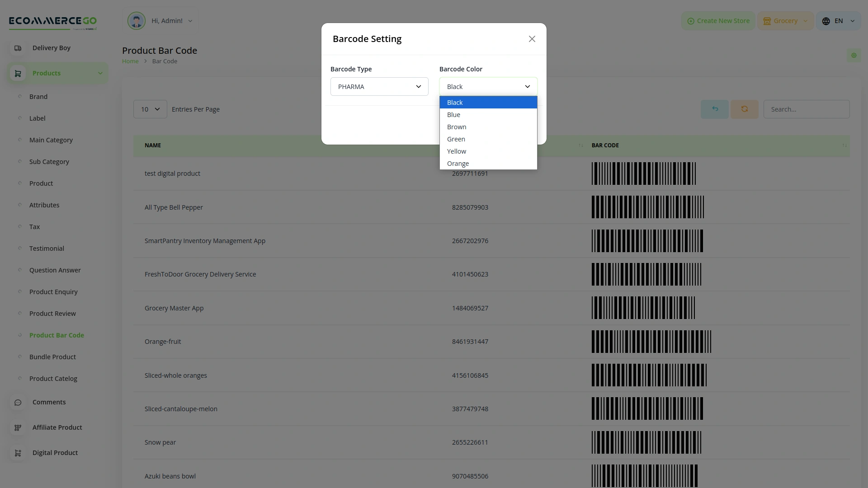Select the Digital Product sidebar icon
Image resolution: width=868 pixels, height=488 pixels.
[17, 453]
